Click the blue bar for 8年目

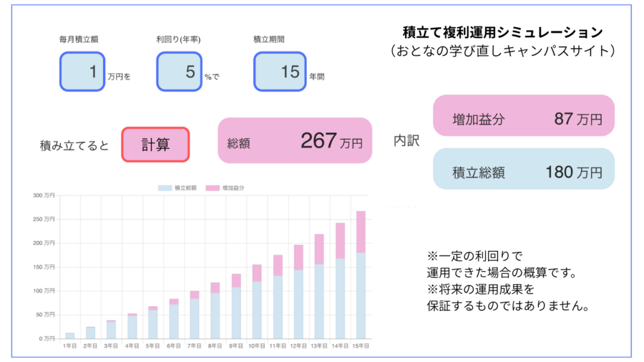click(x=215, y=315)
